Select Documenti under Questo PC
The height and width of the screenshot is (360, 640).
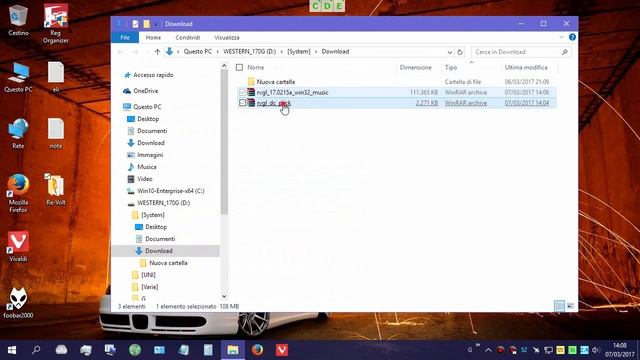152,131
